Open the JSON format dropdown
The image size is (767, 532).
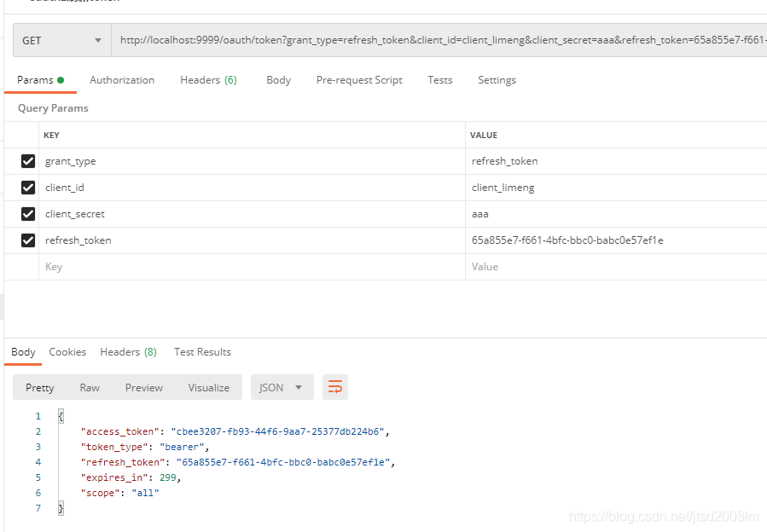pos(282,387)
